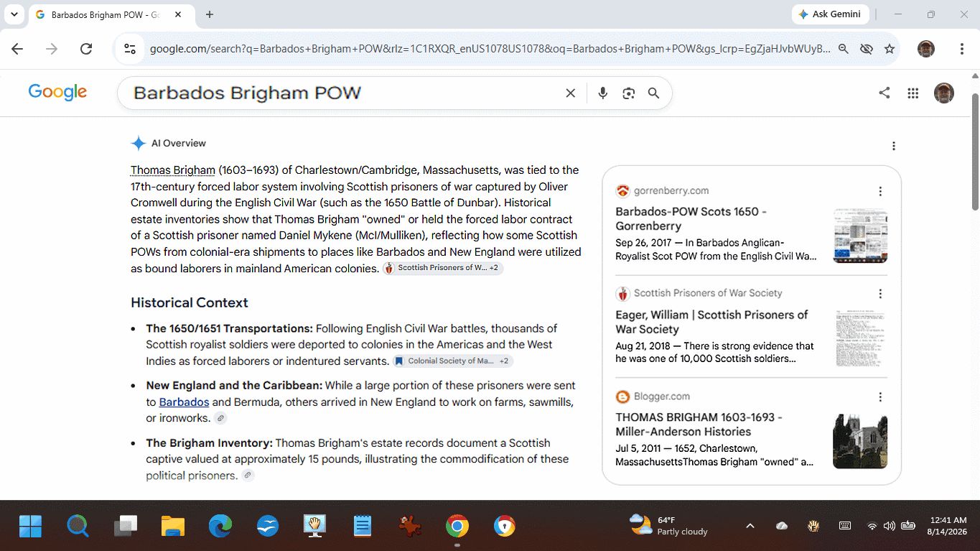Open Google Account avatar on page
The width and height of the screenshot is (980, 551).
point(944,93)
